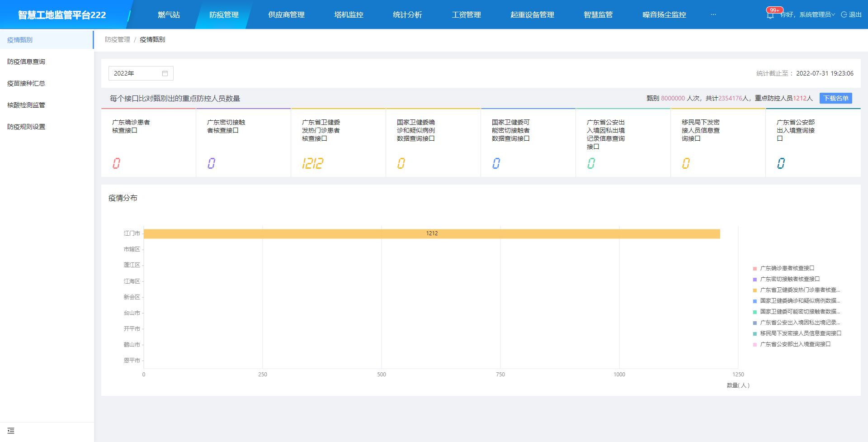Go to 塔机监控 menu

(x=349, y=14)
